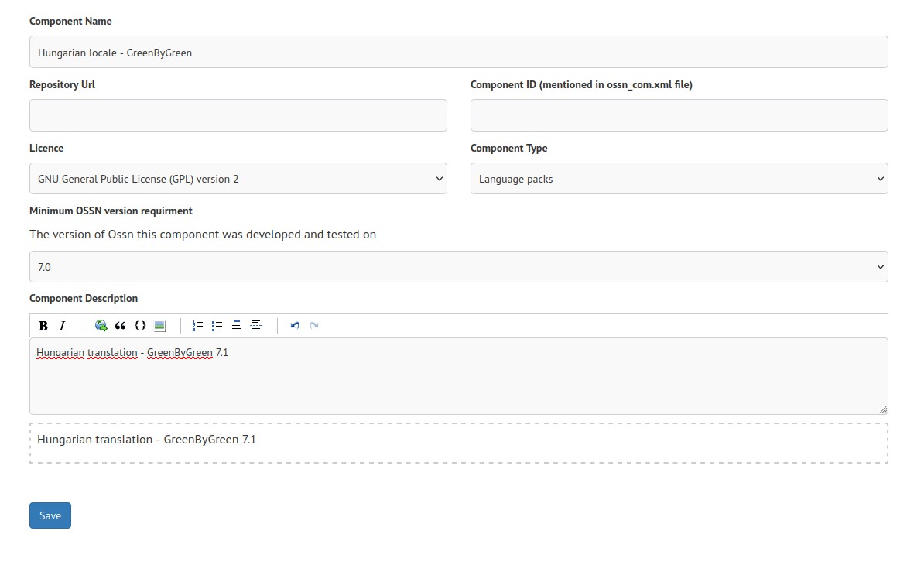Focus the Component Name field
This screenshot has width=924, height=565.
(458, 53)
